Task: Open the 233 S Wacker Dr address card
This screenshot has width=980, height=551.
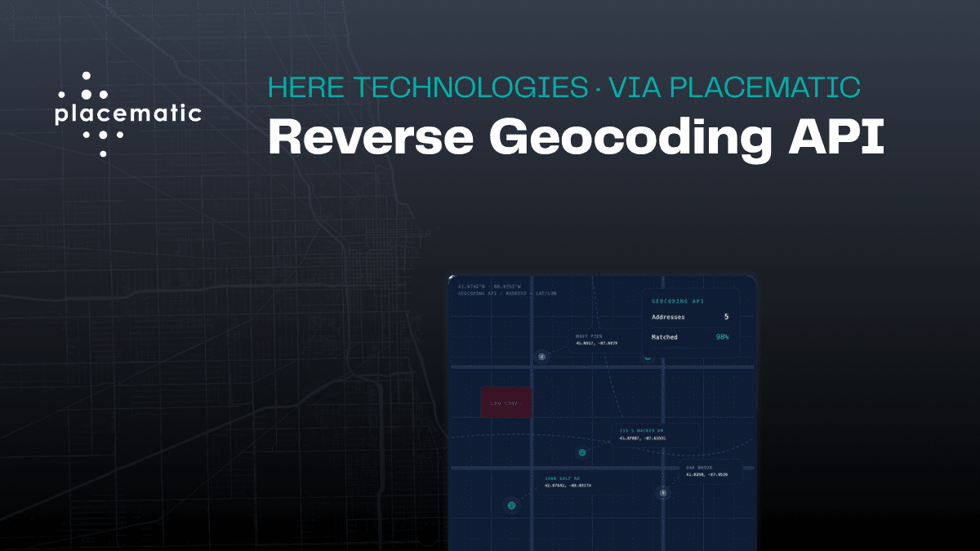Action: (x=656, y=435)
